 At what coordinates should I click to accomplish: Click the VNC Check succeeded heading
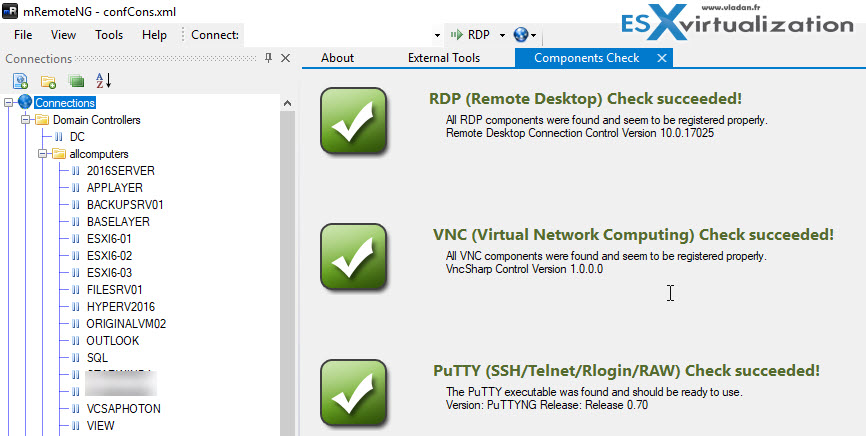[x=633, y=234]
